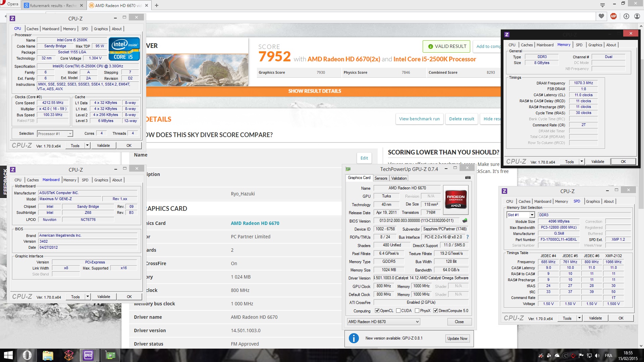Open the GPU selector dropdown in GPU-Z

tap(384, 322)
